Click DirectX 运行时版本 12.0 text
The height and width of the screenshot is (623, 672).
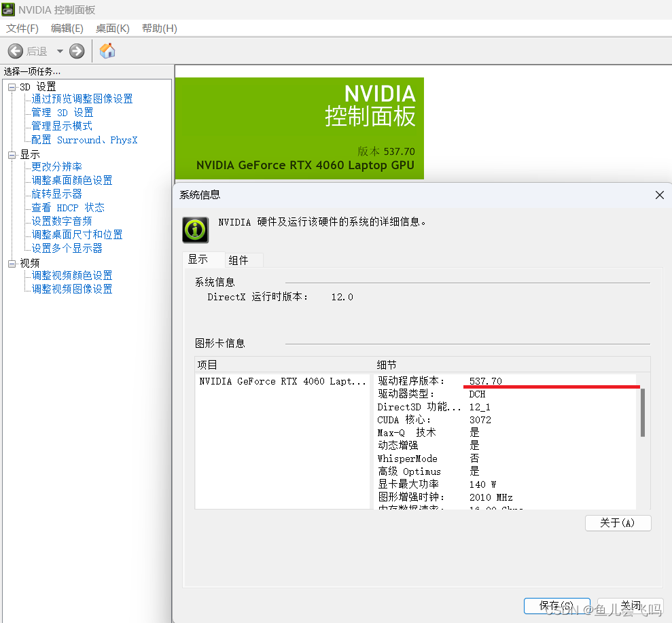pos(281,297)
